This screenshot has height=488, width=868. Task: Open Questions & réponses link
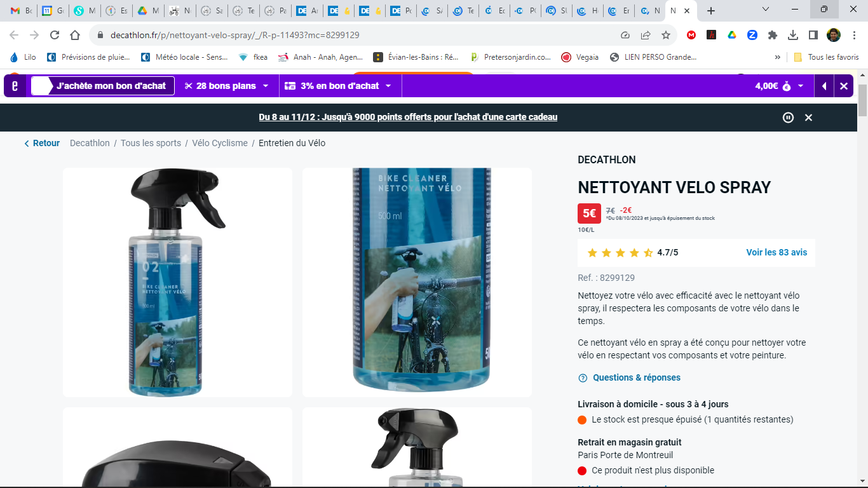pos(636,377)
